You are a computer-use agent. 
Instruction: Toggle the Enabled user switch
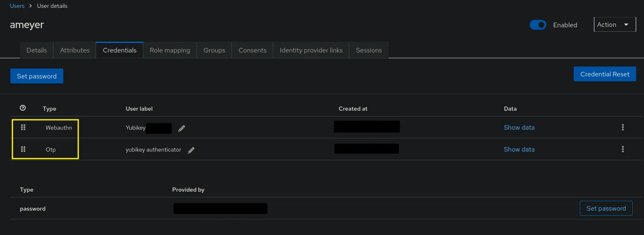point(538,25)
